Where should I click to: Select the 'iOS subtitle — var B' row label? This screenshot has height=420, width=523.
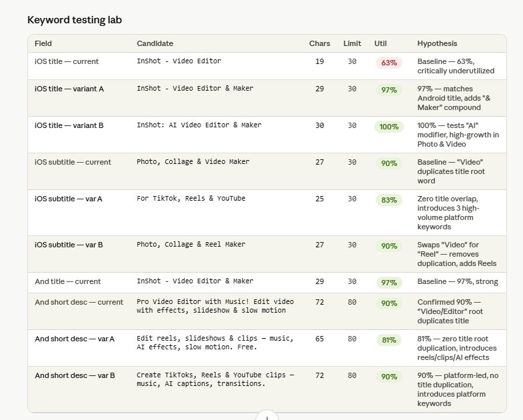(69, 245)
